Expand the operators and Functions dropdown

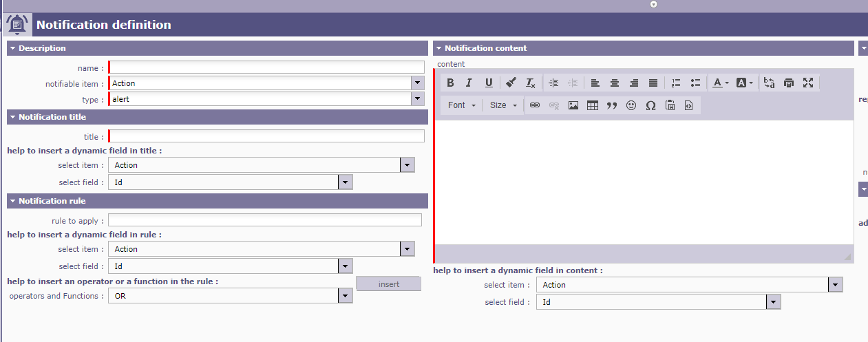click(x=346, y=296)
